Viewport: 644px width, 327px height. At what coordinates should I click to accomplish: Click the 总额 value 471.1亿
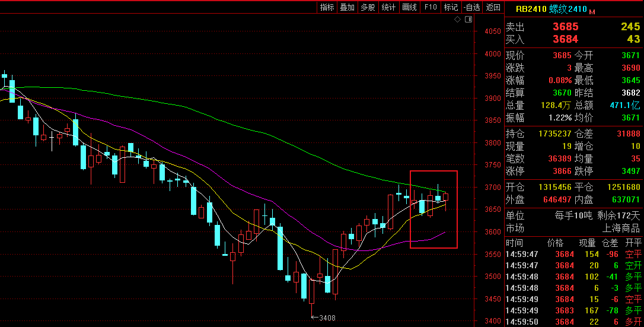[x=625, y=105]
